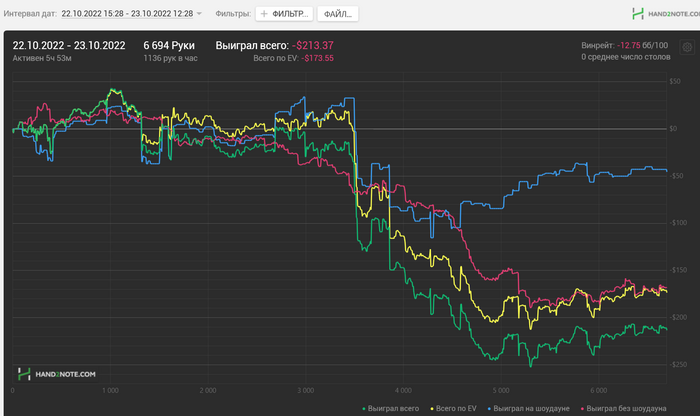Click the Активен 5ч 53м text
The height and width of the screenshot is (416, 700).
point(42,58)
